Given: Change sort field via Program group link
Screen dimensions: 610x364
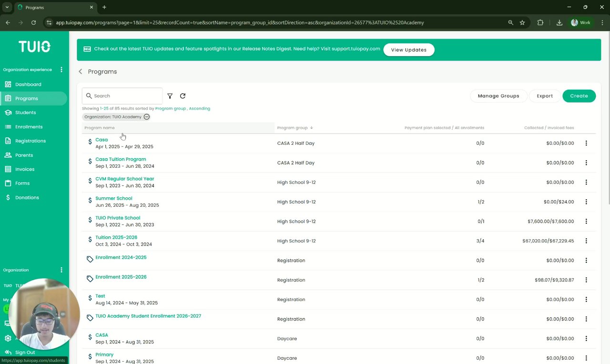Looking at the screenshot, I should pyautogui.click(x=171, y=109).
